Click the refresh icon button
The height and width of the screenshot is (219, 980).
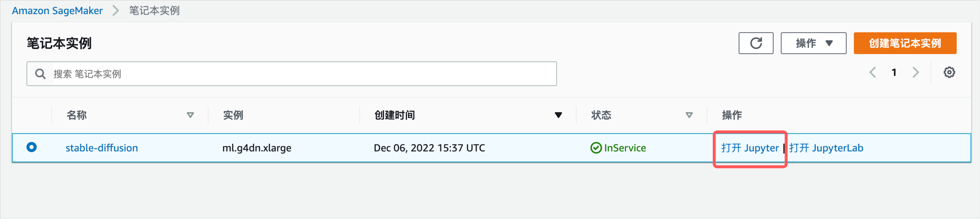[755, 43]
